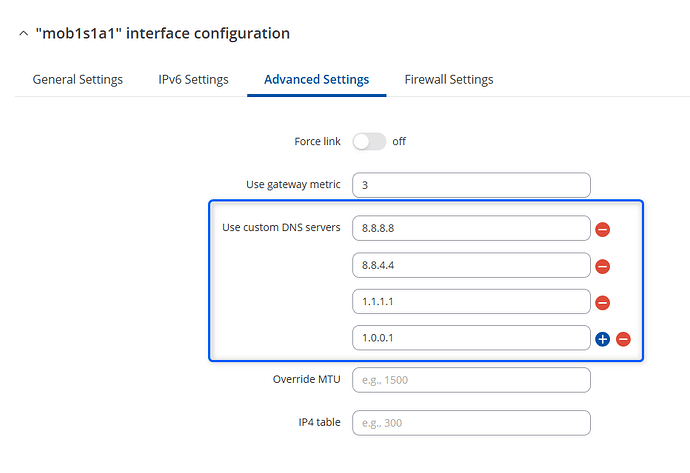This screenshot has height=473, width=690.
Task: Click the "Override MTU" label
Action: (307, 379)
